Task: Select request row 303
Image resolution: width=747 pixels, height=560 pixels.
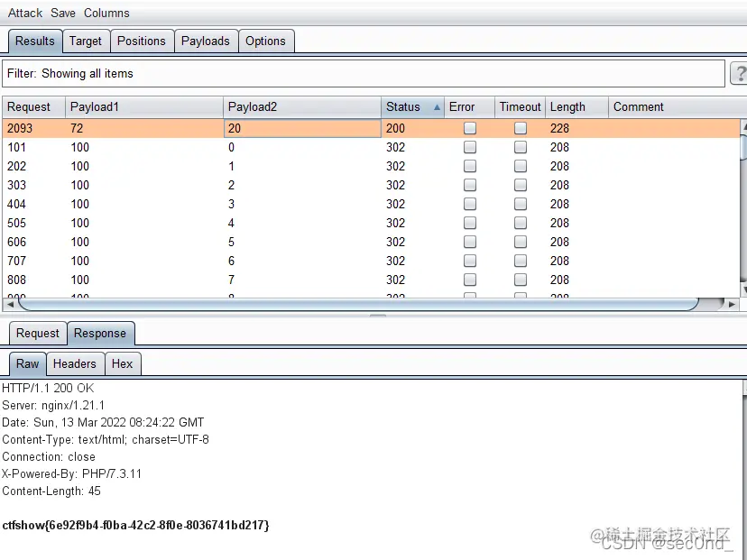Action: tap(371, 185)
